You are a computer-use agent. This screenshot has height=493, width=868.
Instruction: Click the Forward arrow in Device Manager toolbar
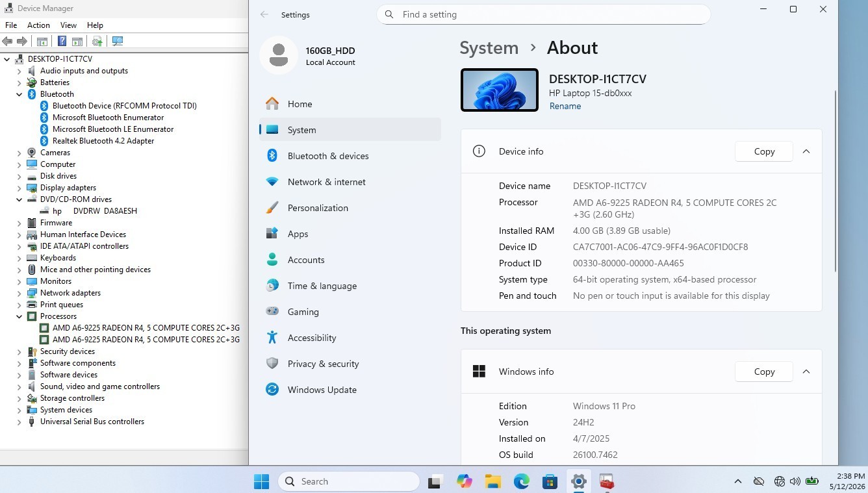(x=22, y=41)
